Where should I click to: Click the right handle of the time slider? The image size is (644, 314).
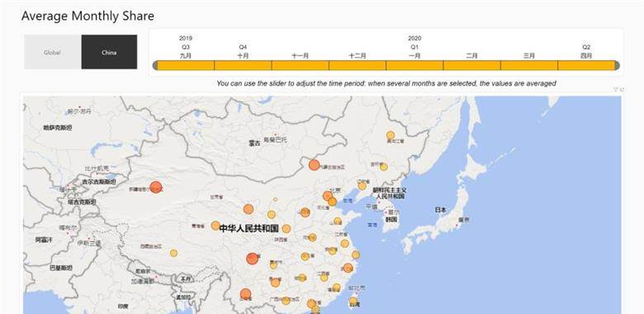point(617,65)
